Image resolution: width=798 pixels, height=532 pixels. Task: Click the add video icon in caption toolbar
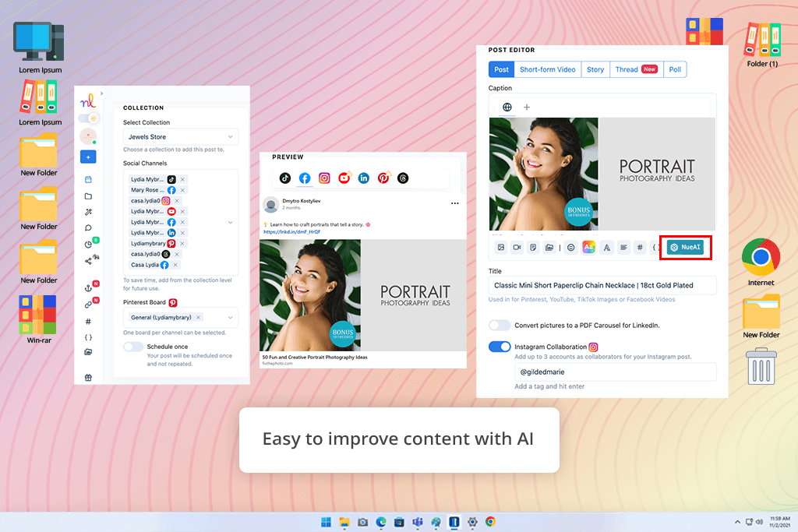pos(517,248)
